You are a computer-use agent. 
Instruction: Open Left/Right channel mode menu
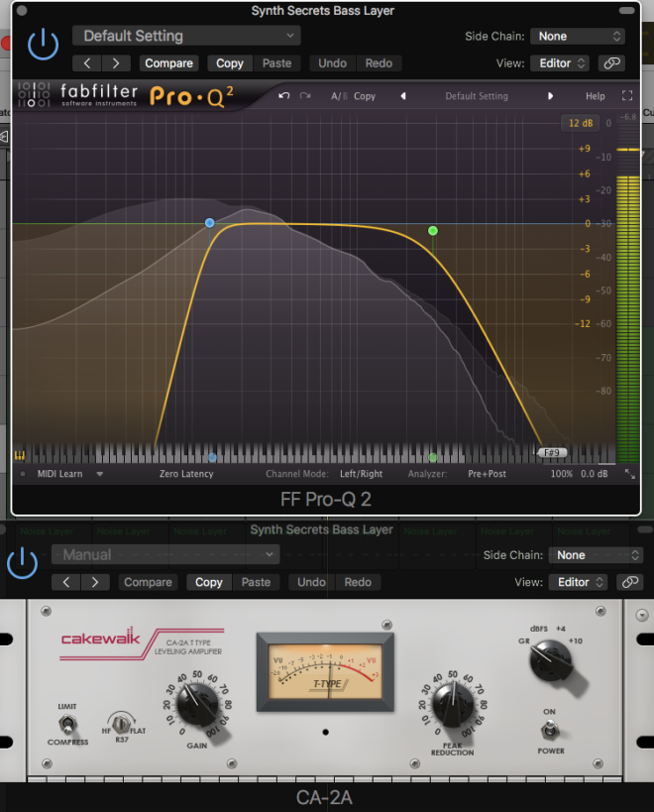pos(361,474)
